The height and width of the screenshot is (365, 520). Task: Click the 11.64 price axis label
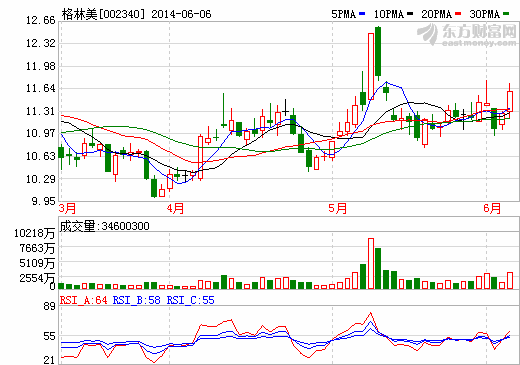click(x=41, y=89)
